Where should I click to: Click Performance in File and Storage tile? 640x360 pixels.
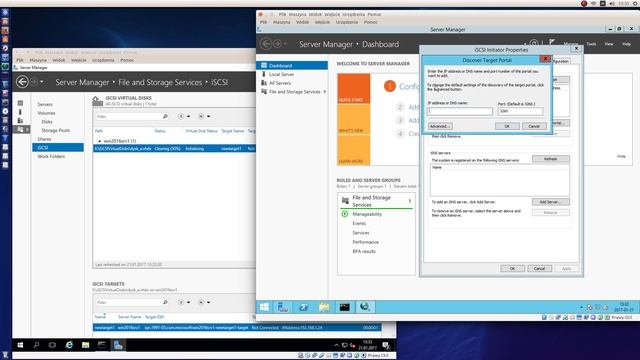click(365, 242)
